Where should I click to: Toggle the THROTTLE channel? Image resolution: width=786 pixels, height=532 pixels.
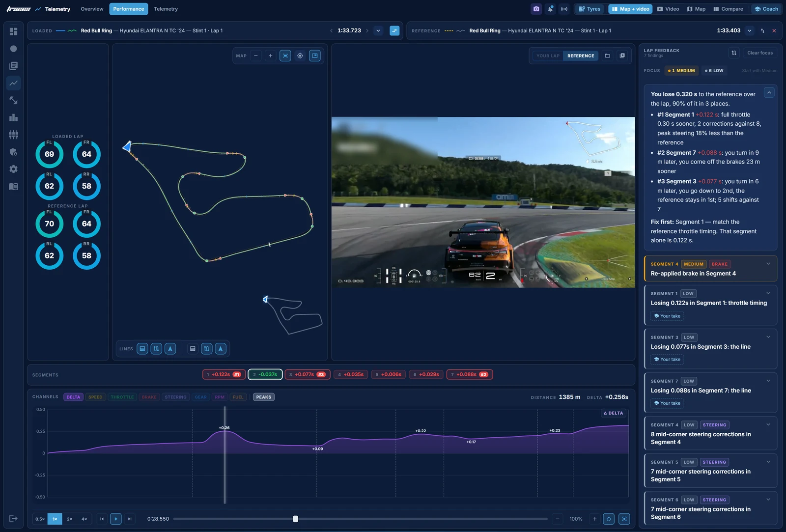click(x=122, y=397)
